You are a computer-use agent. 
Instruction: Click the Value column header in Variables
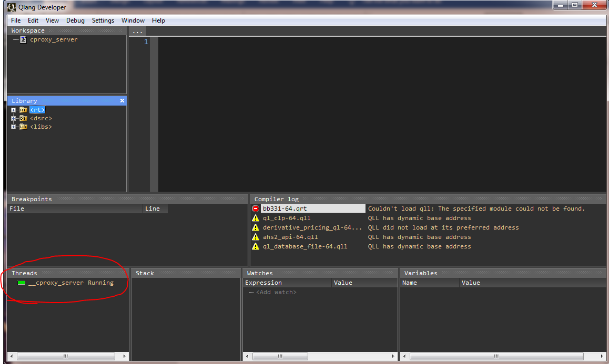click(533, 283)
